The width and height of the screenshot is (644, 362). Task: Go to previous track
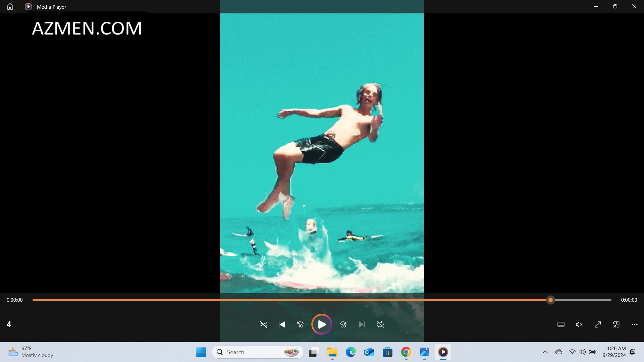tap(282, 324)
